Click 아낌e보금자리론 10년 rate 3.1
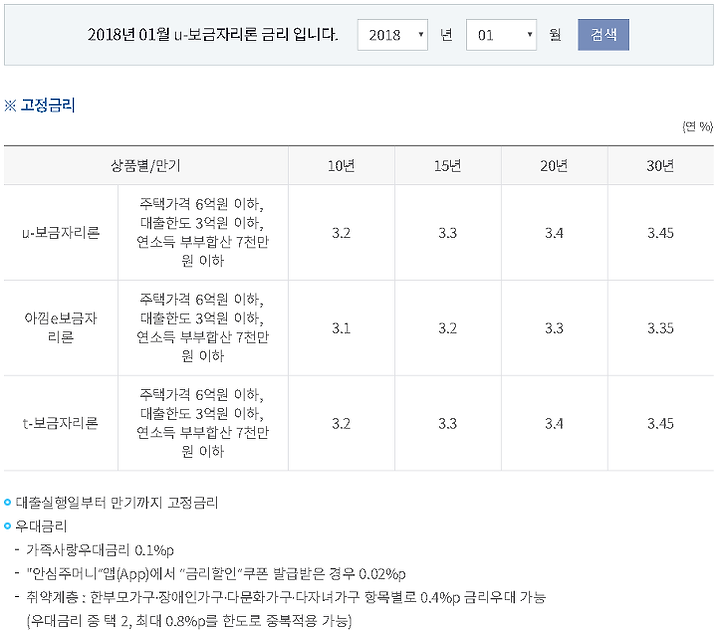This screenshot has width=720, height=631. 341,328
